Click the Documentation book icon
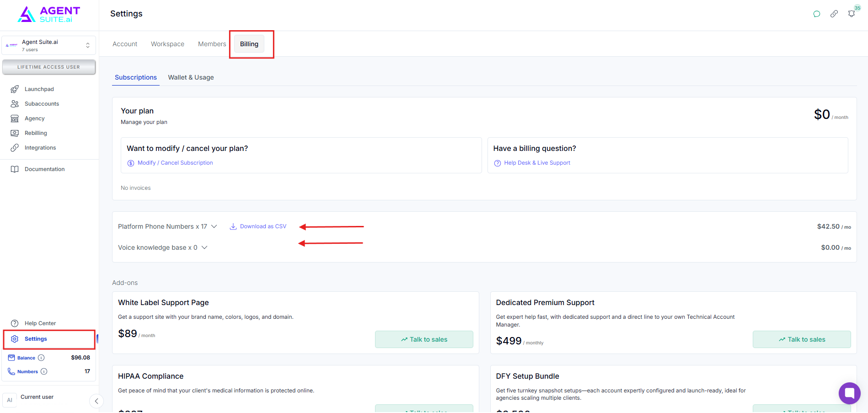868x413 pixels. coord(15,169)
